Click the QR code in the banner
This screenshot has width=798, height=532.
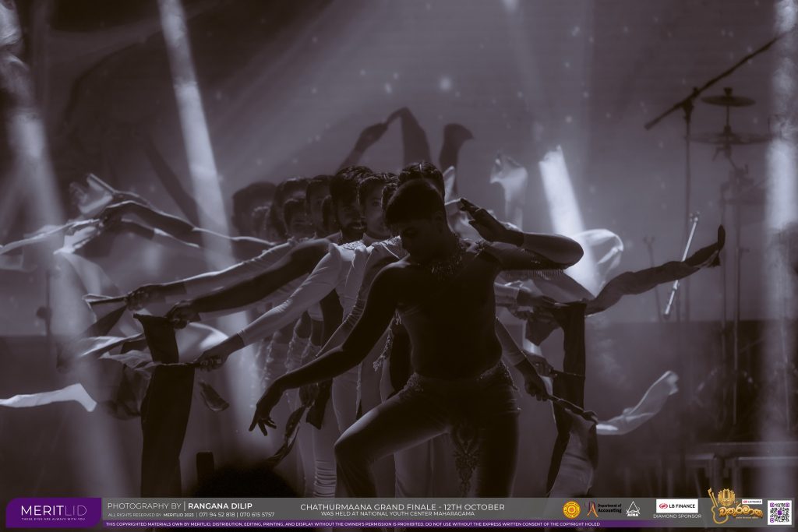click(x=779, y=513)
